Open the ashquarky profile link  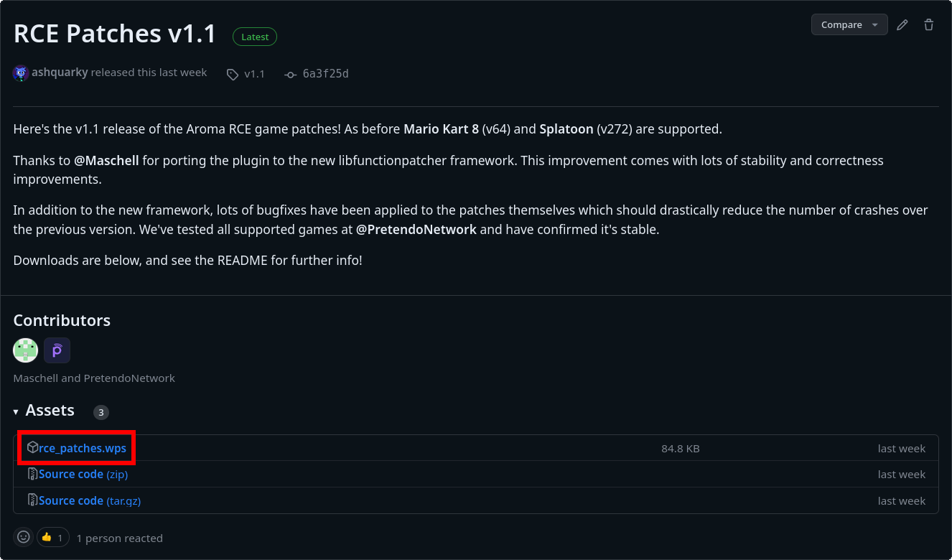[x=60, y=73]
